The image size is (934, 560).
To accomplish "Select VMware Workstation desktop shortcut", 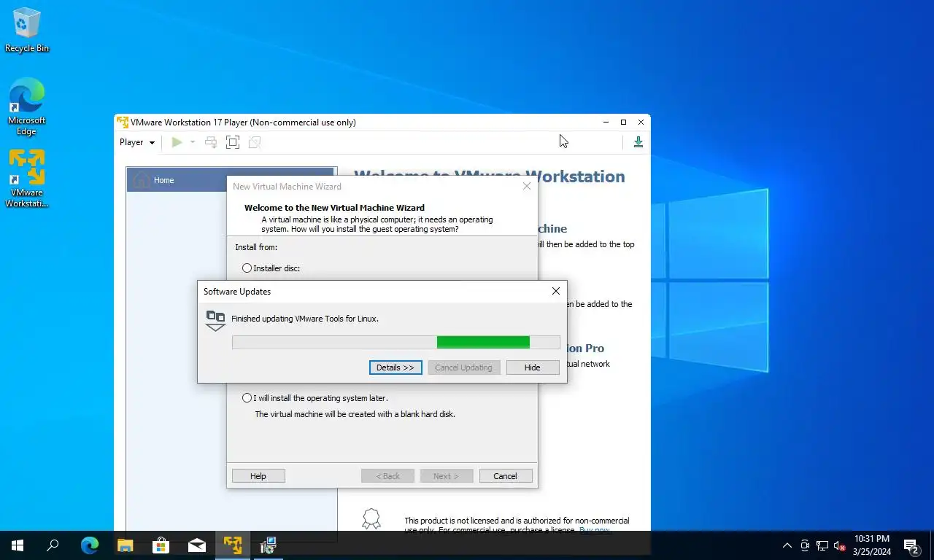I will point(27,179).
